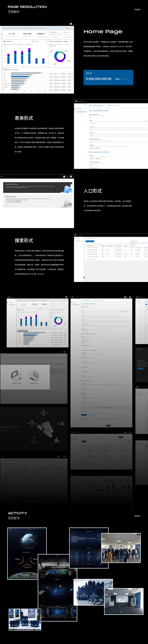Open Detail link for cdh.dev row in large dashboard
The height and width of the screenshot is (644, 148).
(x=69, y=74)
